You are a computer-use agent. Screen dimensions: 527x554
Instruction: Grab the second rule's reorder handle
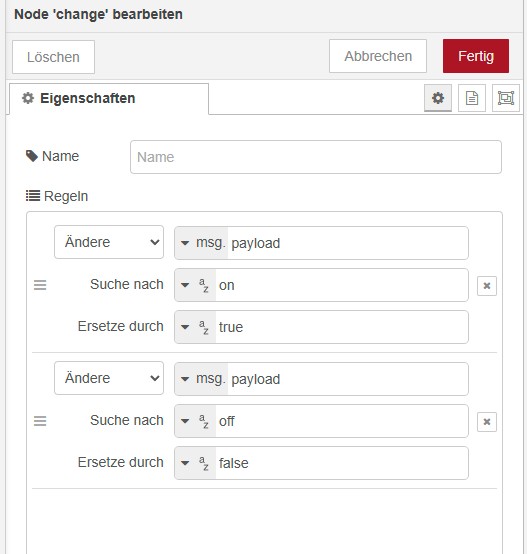pos(40,421)
